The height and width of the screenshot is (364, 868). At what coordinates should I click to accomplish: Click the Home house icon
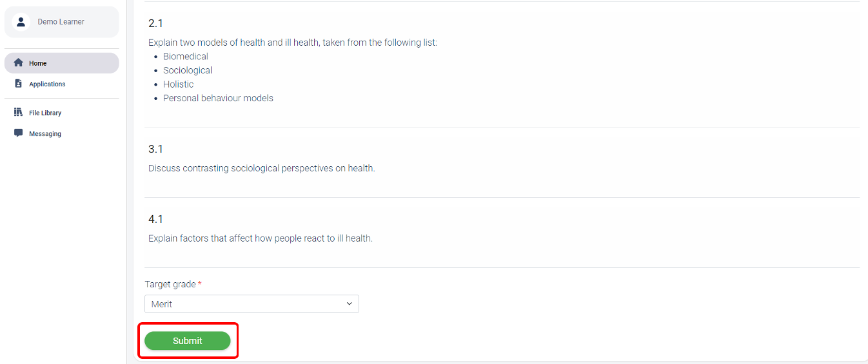pos(18,63)
